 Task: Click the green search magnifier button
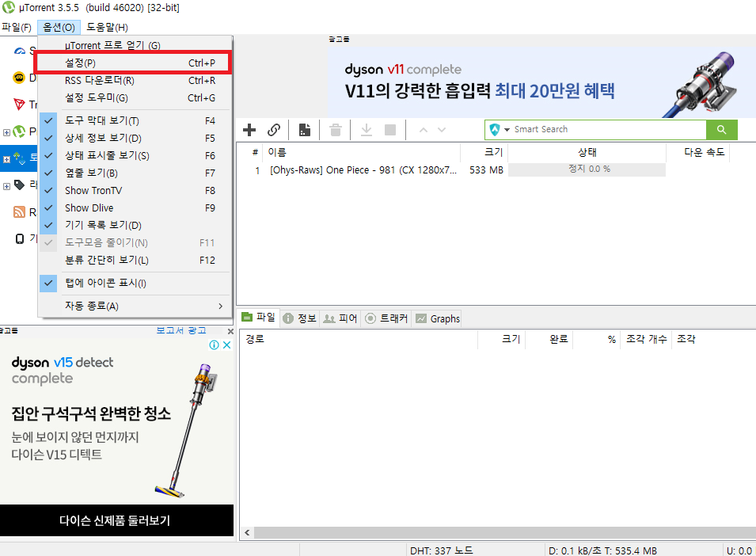(721, 129)
